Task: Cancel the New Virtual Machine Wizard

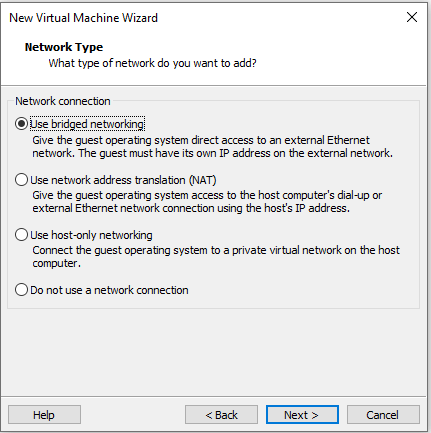Action: click(383, 415)
